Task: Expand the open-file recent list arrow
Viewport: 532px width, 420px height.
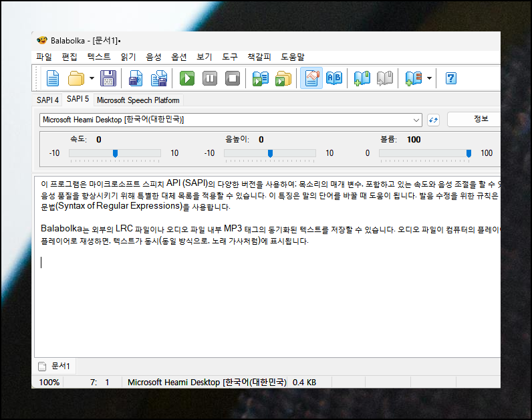Action: tap(92, 78)
